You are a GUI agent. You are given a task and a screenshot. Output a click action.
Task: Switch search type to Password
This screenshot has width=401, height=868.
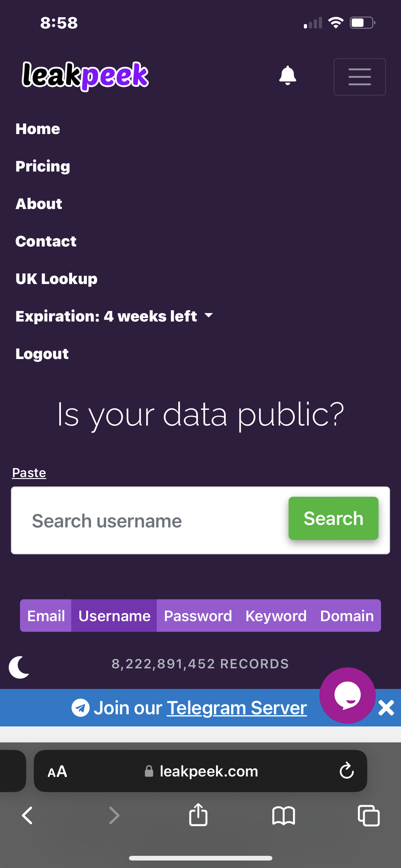198,616
